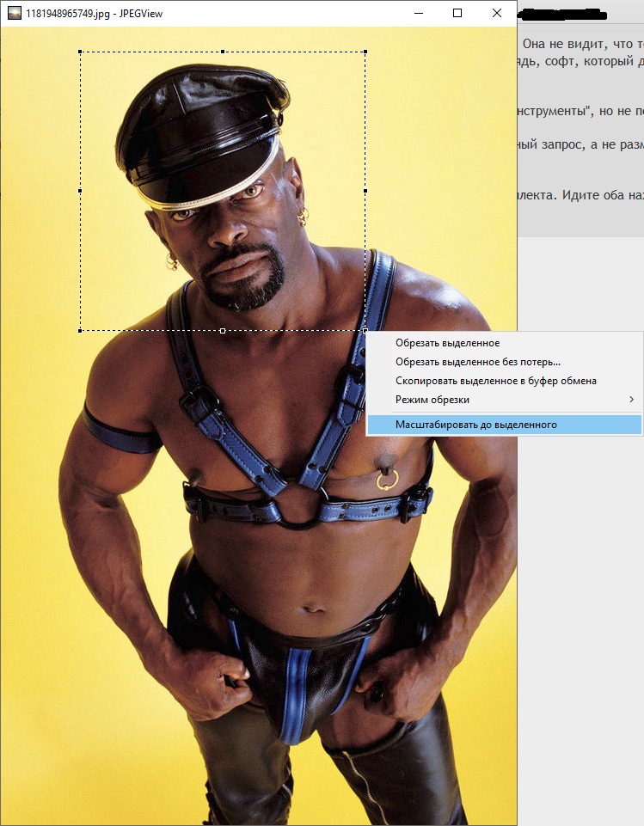Click the selection's top-right corner handle
The height and width of the screenshot is (826, 644).
(x=365, y=52)
